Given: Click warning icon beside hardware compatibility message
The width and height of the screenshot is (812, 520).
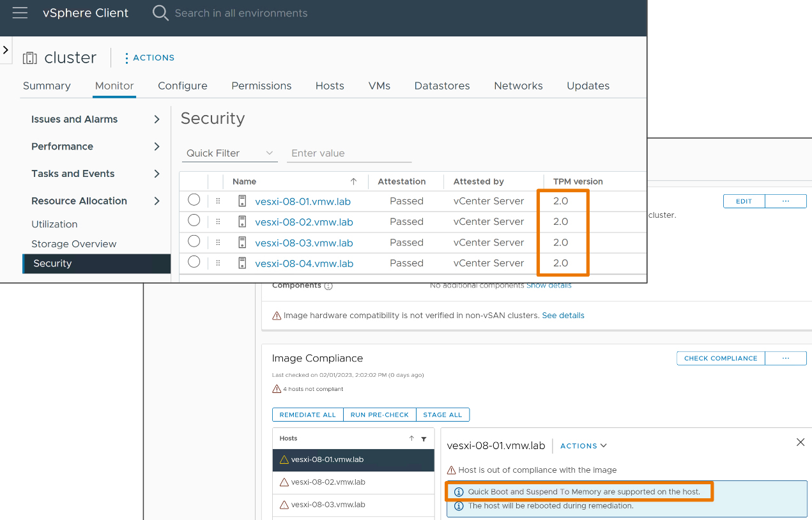Looking at the screenshot, I should (x=277, y=316).
